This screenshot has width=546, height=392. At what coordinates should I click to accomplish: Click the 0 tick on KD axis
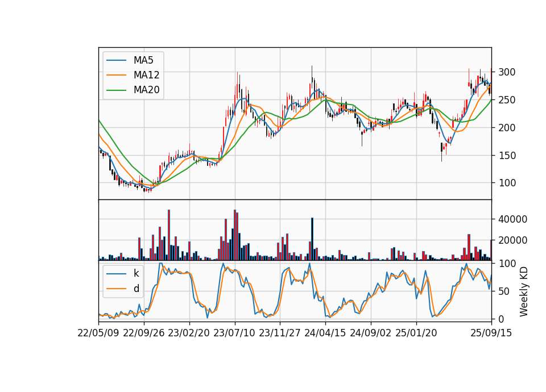(x=501, y=319)
